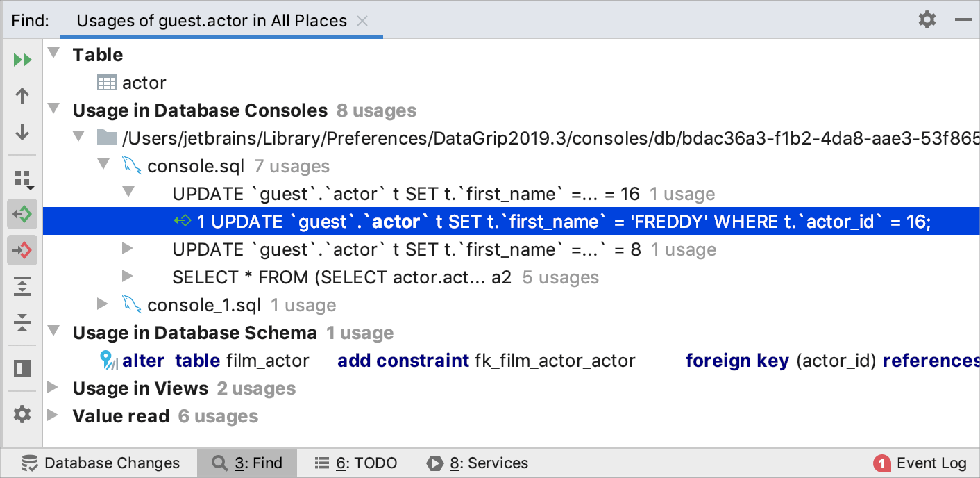Expand all nodes in the usages tree

(22, 286)
